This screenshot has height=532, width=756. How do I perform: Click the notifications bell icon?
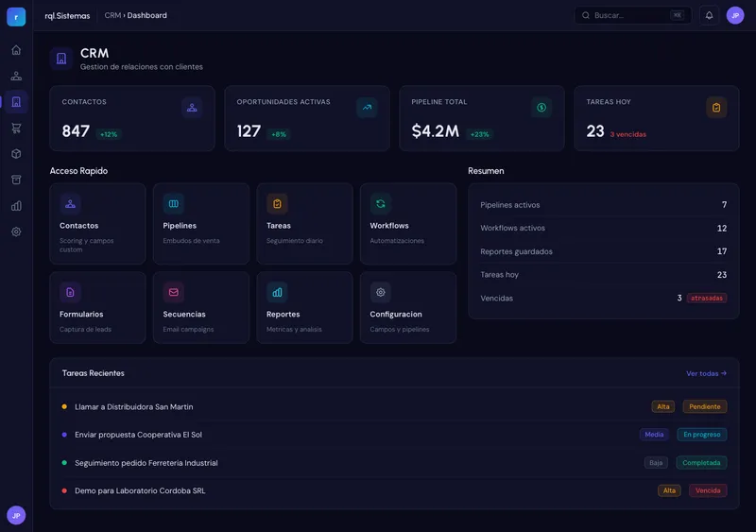[x=709, y=15]
